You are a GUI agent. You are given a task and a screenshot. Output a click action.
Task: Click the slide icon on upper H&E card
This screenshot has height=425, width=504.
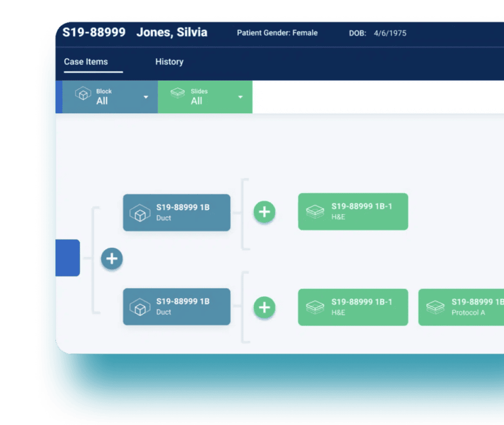click(x=315, y=212)
